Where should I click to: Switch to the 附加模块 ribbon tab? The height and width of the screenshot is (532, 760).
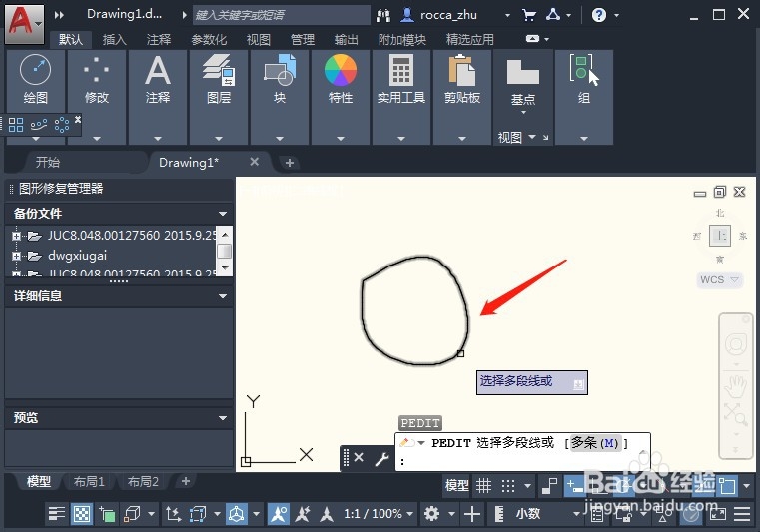[401, 39]
